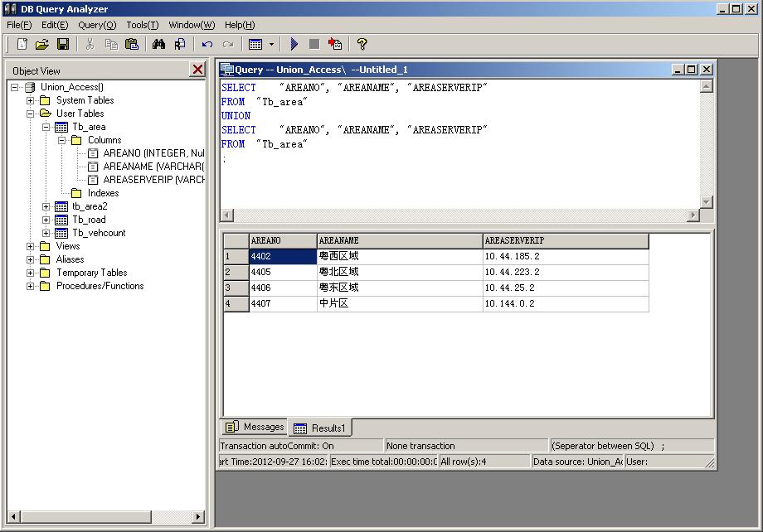Click the Open file folder icon

pyautogui.click(x=42, y=44)
